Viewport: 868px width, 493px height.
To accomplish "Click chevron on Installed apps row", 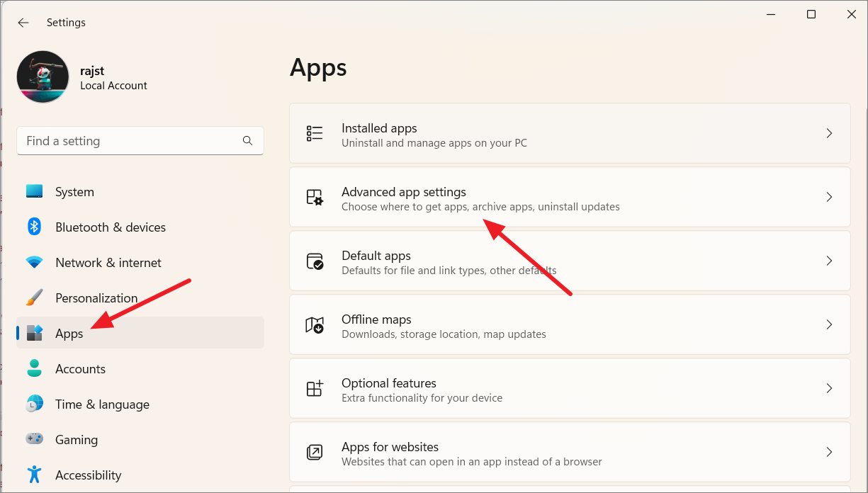I will tap(829, 133).
